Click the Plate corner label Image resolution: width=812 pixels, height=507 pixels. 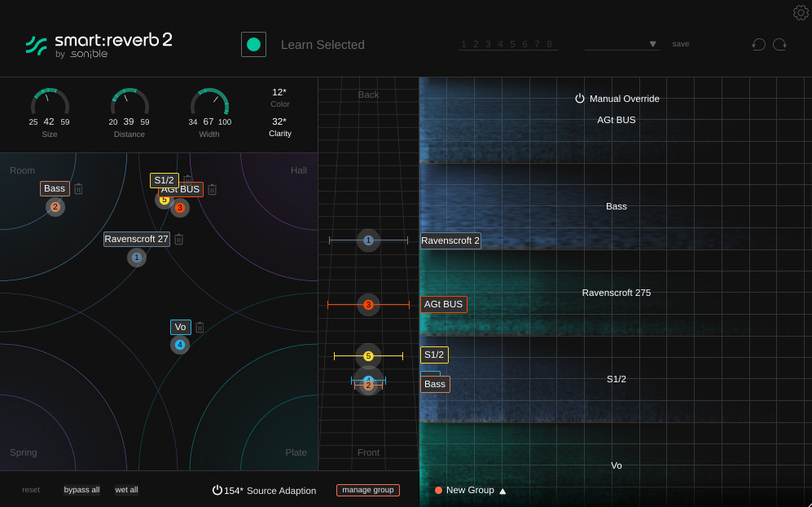[x=296, y=452]
